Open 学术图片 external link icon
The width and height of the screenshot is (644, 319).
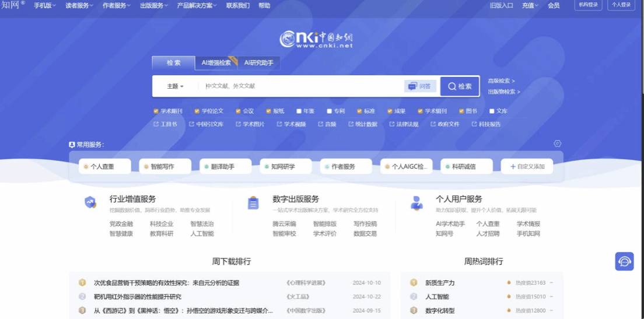pos(238,124)
